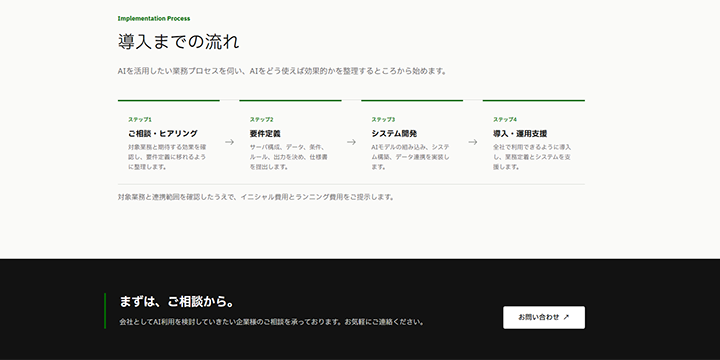
Task: Select the システム開発 step title
Action: tap(394, 134)
